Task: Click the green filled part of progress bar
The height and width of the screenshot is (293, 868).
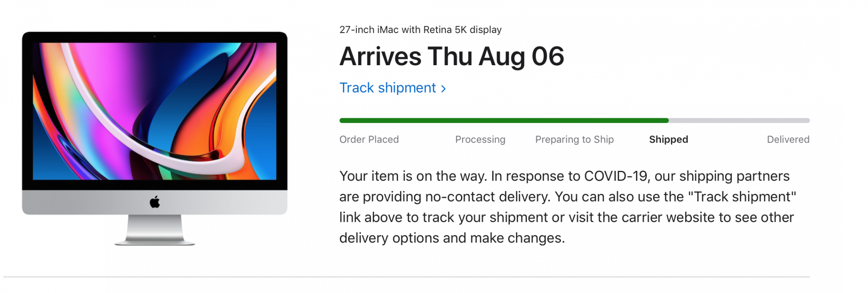Action: coord(503,120)
